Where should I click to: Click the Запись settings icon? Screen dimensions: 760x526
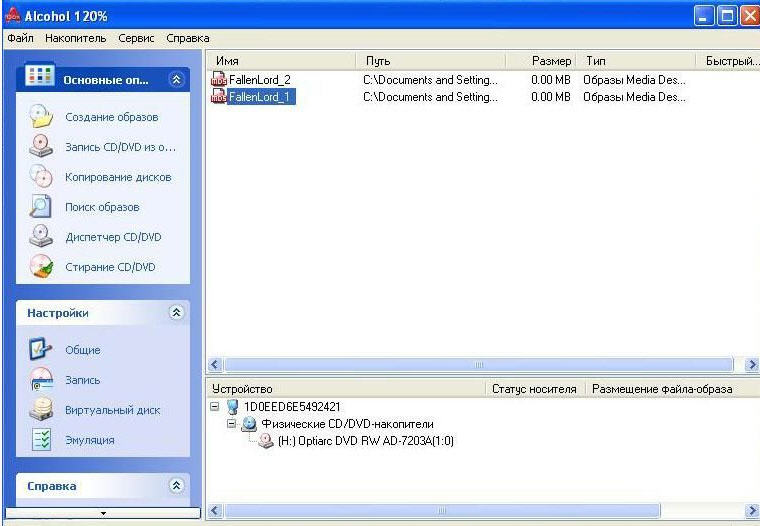tap(41, 379)
